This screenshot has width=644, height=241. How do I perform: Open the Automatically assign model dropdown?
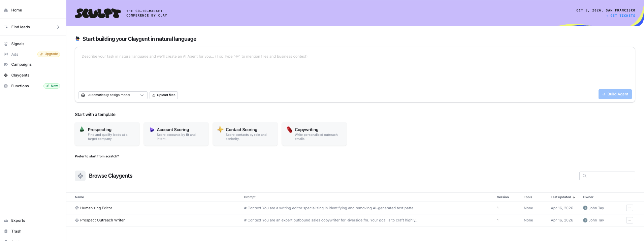point(113,95)
